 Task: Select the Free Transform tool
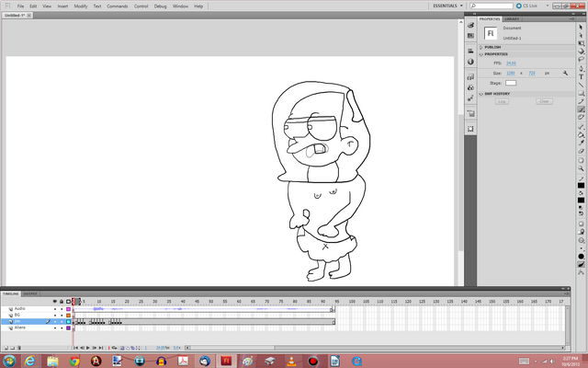582,43
